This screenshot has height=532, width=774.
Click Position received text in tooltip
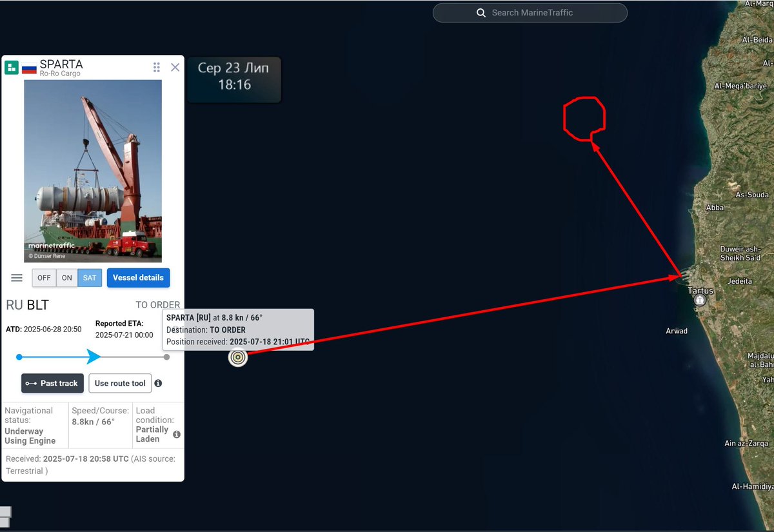tap(237, 341)
